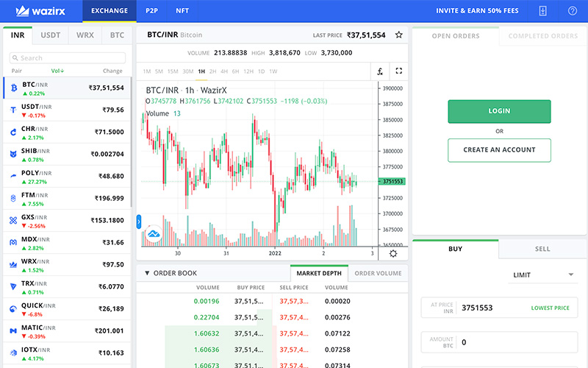The width and height of the screenshot is (588, 368).
Task: Click the AMOUNT BTC input field
Action: tap(499, 342)
